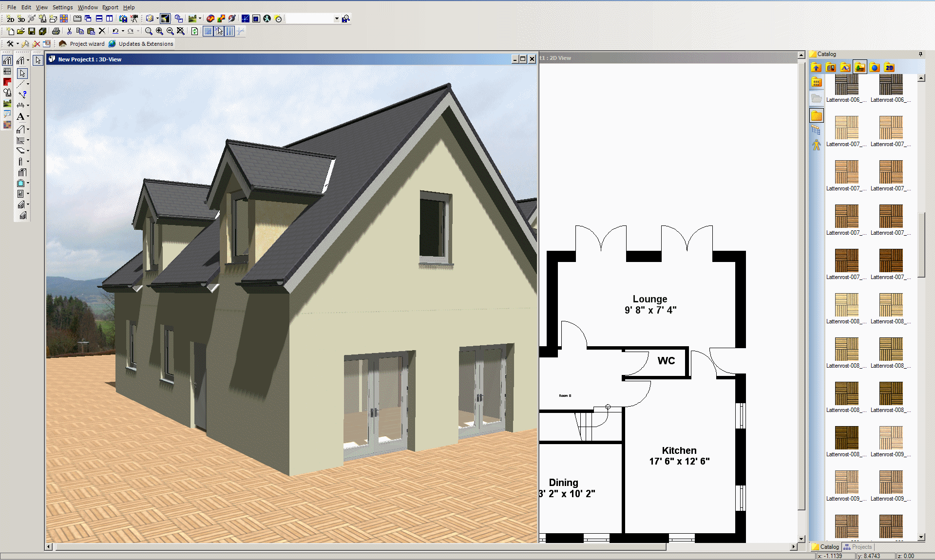Open the people figure catalog icon
This screenshot has height=560, width=935.
[817, 145]
